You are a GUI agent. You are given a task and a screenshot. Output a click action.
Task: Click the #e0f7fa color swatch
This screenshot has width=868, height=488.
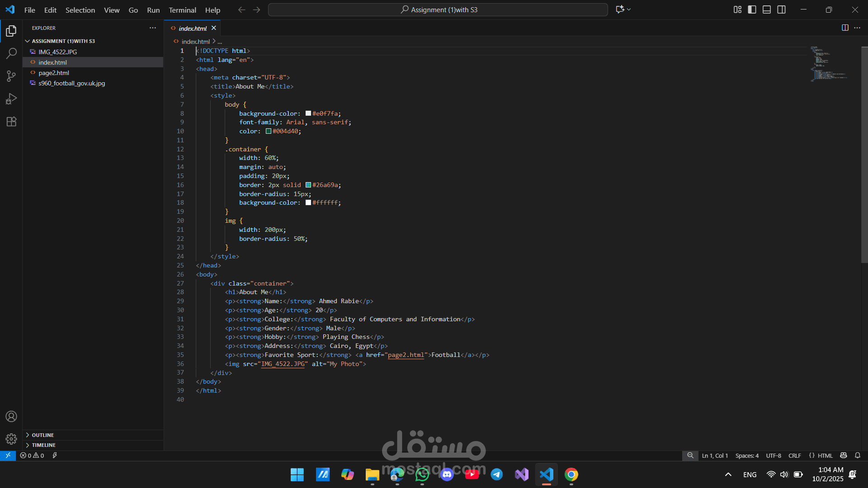tap(308, 113)
